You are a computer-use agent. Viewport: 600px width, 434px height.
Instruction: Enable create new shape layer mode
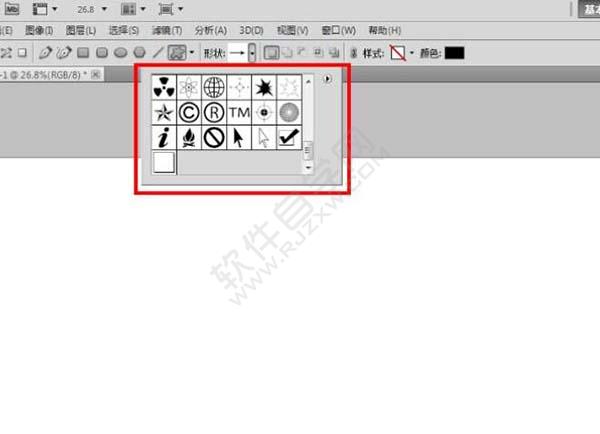pyautogui.click(x=271, y=53)
